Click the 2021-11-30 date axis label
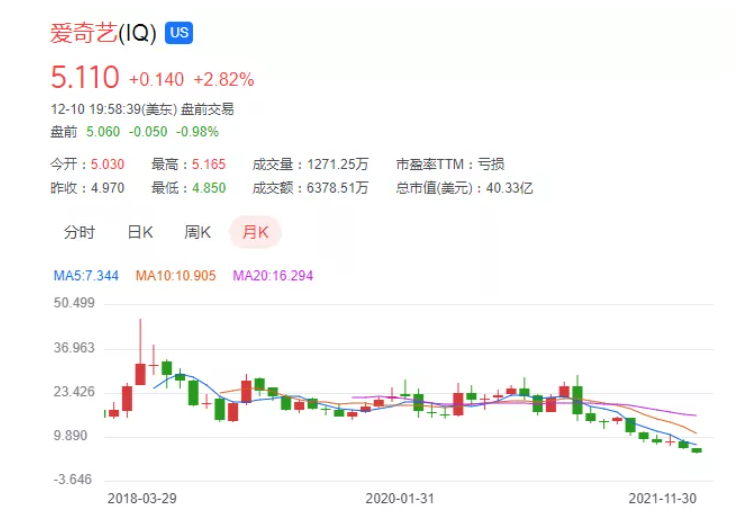 tap(663, 497)
